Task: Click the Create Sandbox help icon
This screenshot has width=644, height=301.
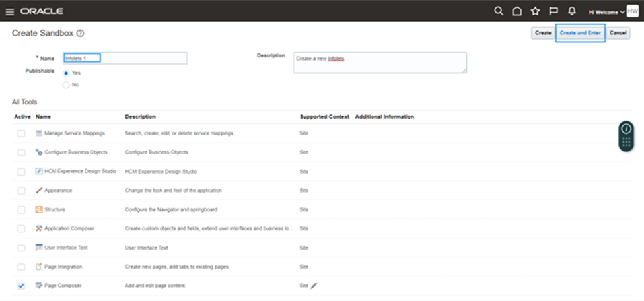Action: tap(81, 33)
